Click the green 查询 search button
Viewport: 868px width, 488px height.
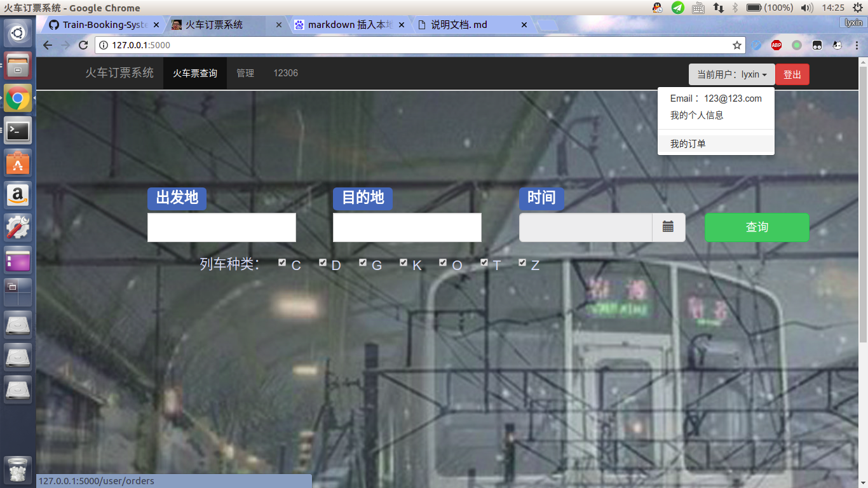coord(757,227)
